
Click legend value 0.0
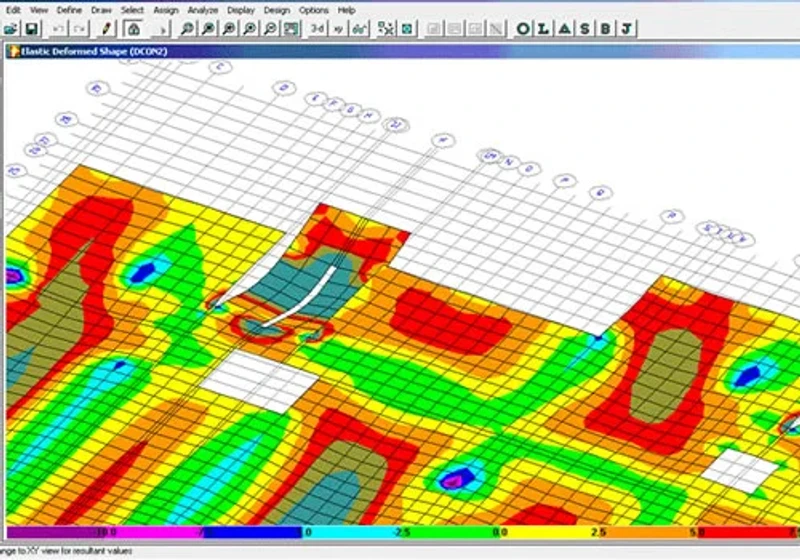(499, 532)
